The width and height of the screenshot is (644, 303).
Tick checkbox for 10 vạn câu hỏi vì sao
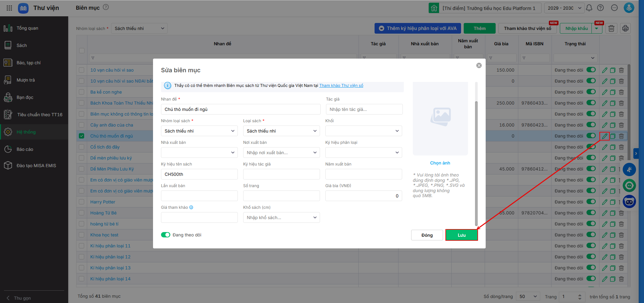[x=81, y=70]
